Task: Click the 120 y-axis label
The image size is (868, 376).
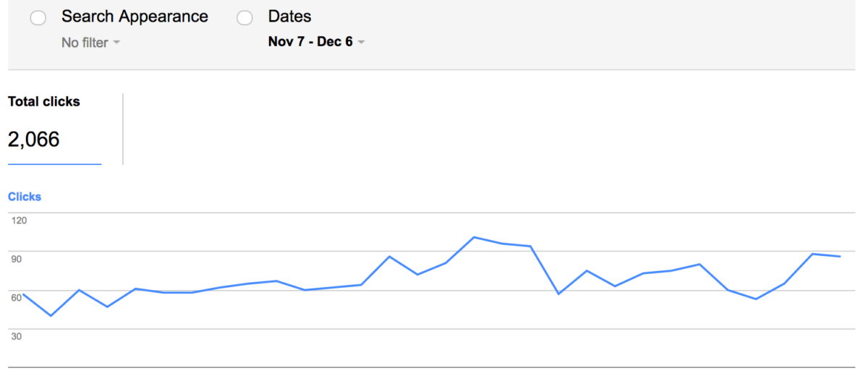Action: (x=18, y=221)
